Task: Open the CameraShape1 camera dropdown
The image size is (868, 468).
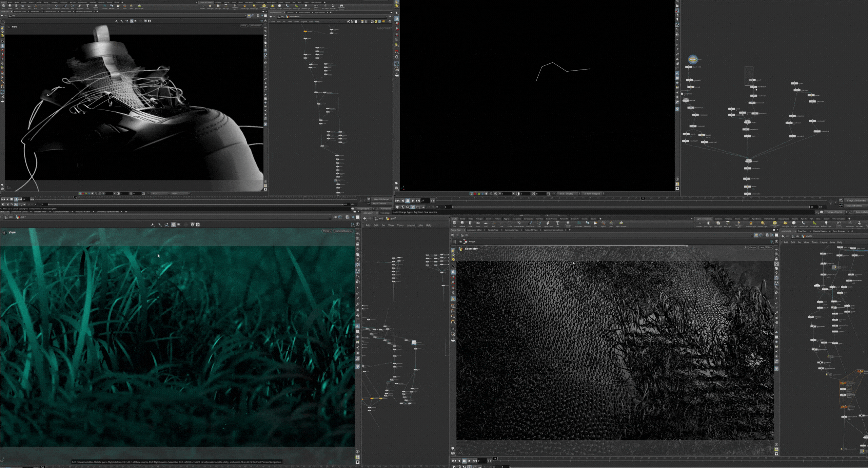Action: [343, 231]
